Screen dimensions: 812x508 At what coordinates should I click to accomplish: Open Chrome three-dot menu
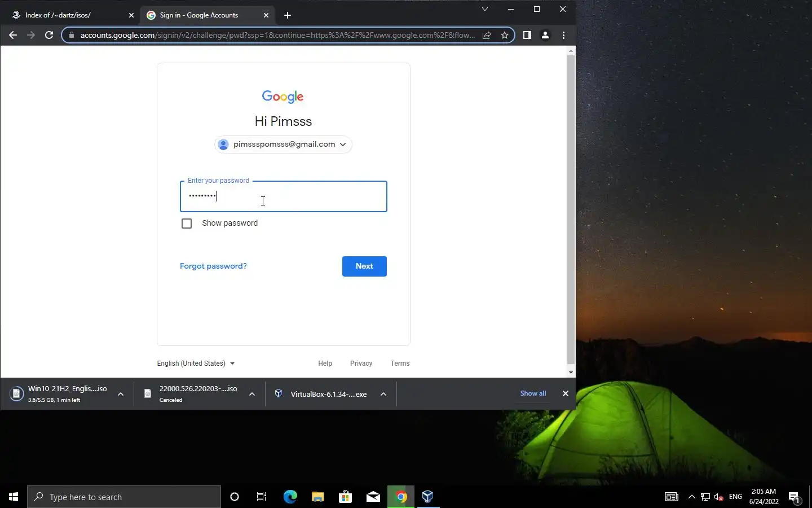point(563,35)
